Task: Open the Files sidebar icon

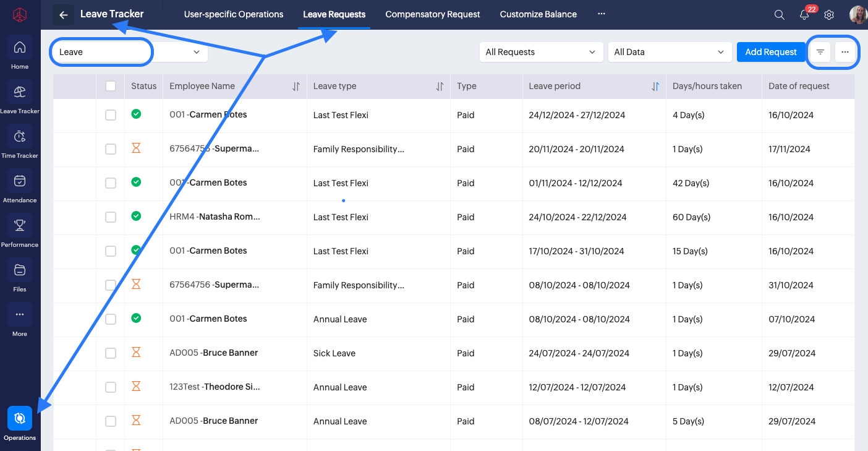Action: click(20, 270)
